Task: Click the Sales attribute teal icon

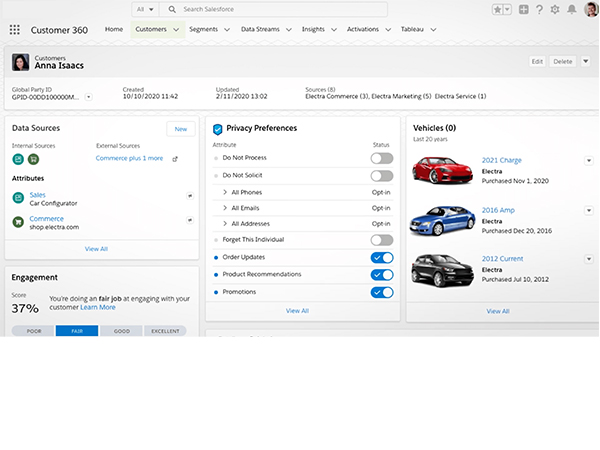Action: [18, 198]
